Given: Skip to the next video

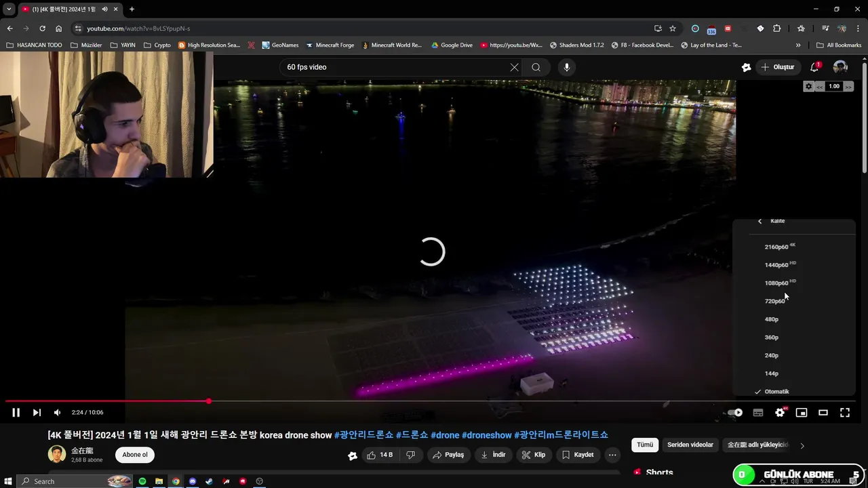Looking at the screenshot, I should 37,412.
